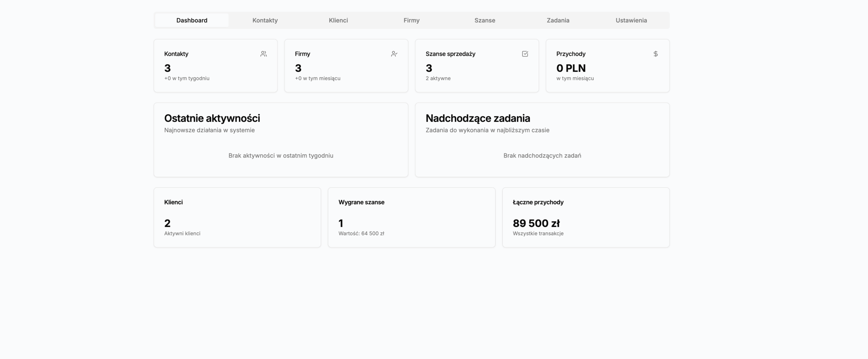The width and height of the screenshot is (868, 359).
Task: Click the Łączne przychody card
Action: tap(586, 217)
